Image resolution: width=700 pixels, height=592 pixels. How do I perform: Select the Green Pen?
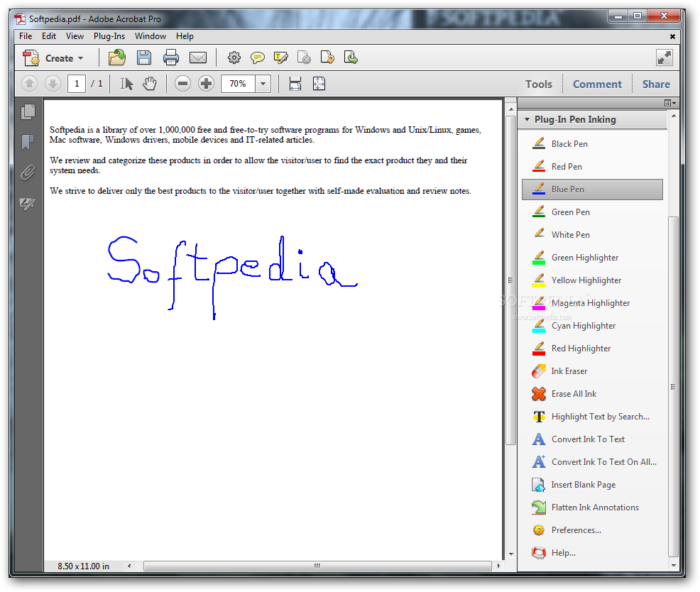coord(592,212)
